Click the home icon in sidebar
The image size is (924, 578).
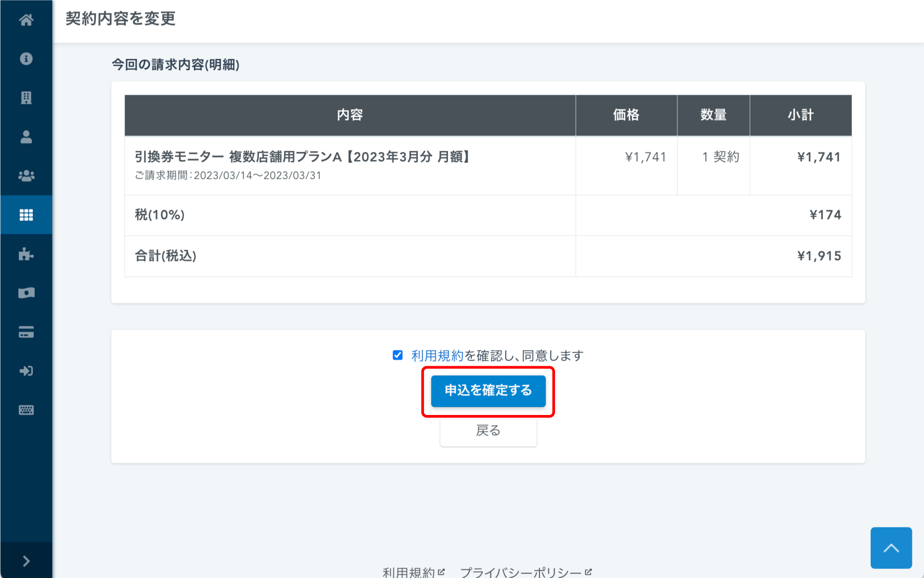click(26, 20)
